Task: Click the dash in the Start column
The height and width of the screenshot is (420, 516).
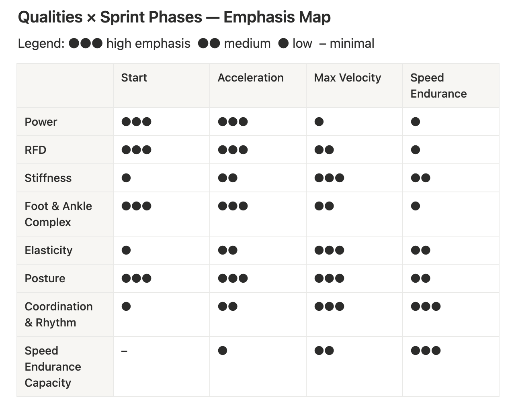Action: (x=124, y=351)
